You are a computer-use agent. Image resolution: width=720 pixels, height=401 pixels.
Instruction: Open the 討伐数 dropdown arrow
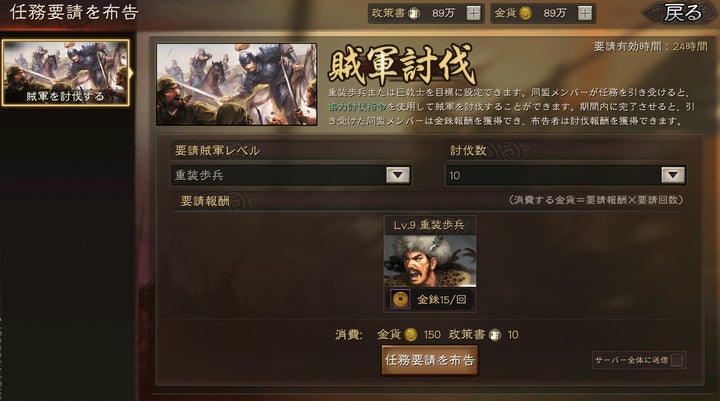(673, 175)
